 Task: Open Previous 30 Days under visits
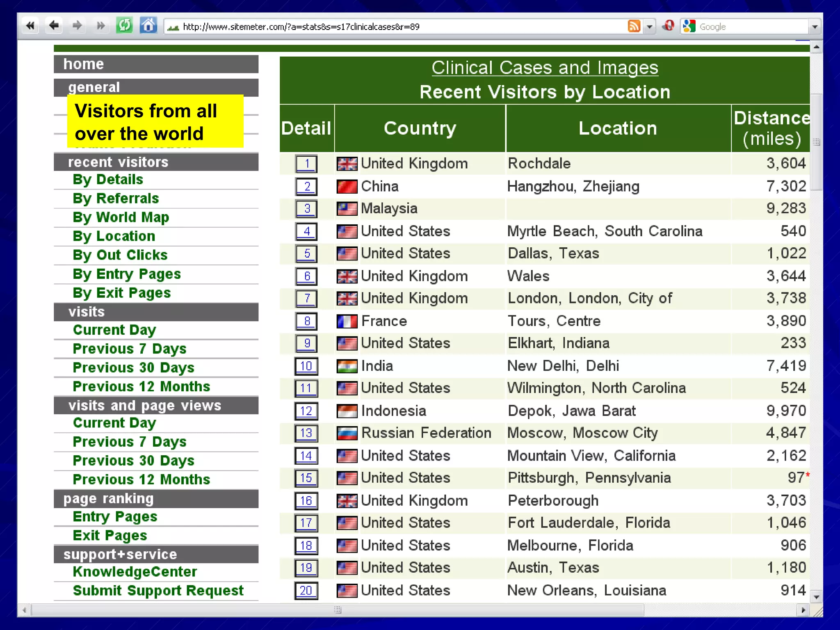134,368
